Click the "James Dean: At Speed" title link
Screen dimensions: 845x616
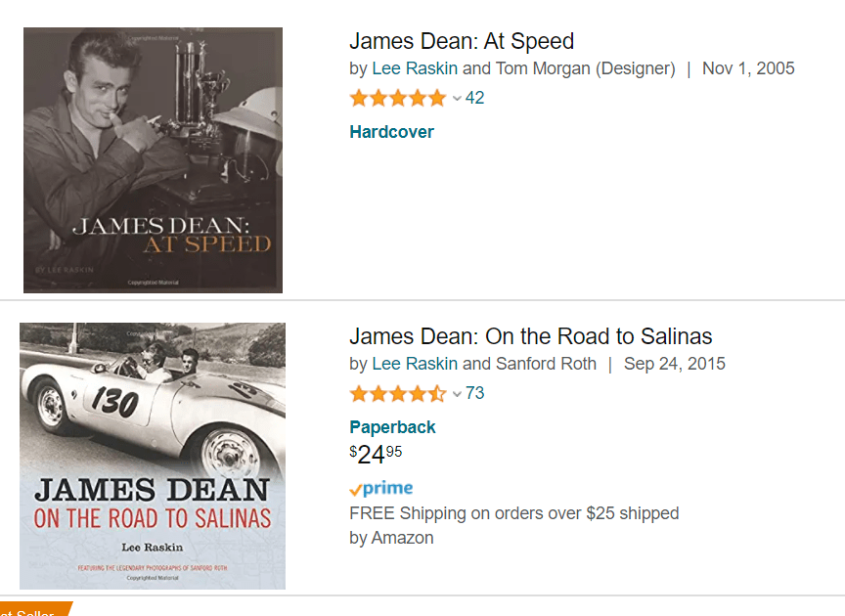(x=461, y=41)
